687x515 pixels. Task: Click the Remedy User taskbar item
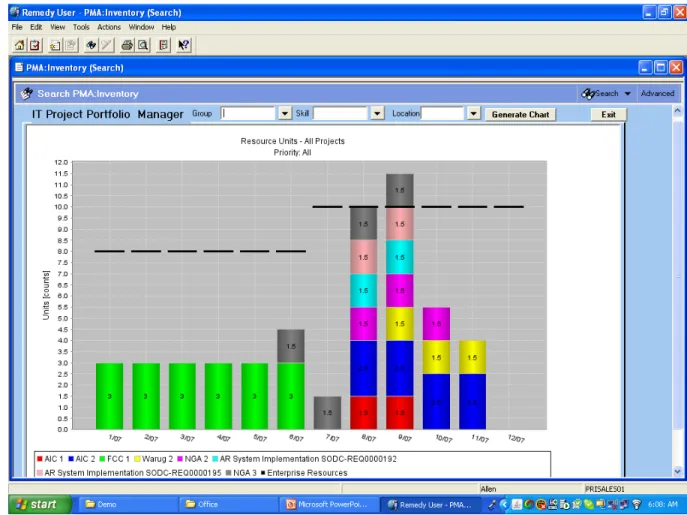(429, 504)
